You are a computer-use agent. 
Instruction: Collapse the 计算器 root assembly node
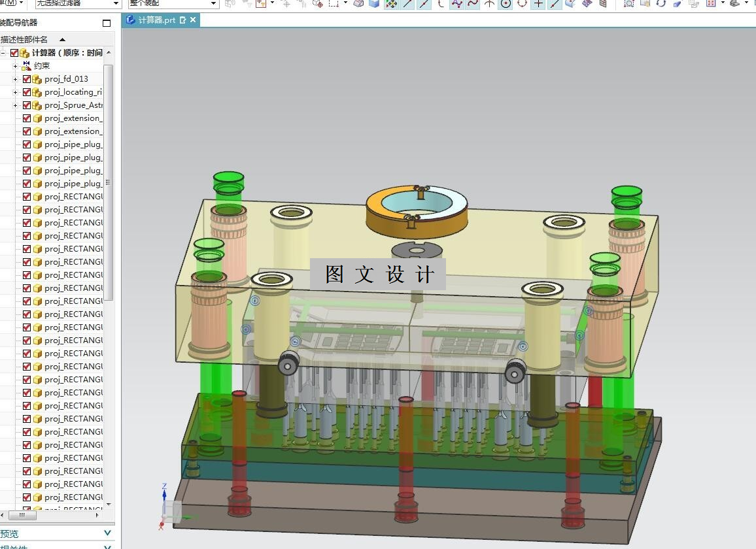3,52
